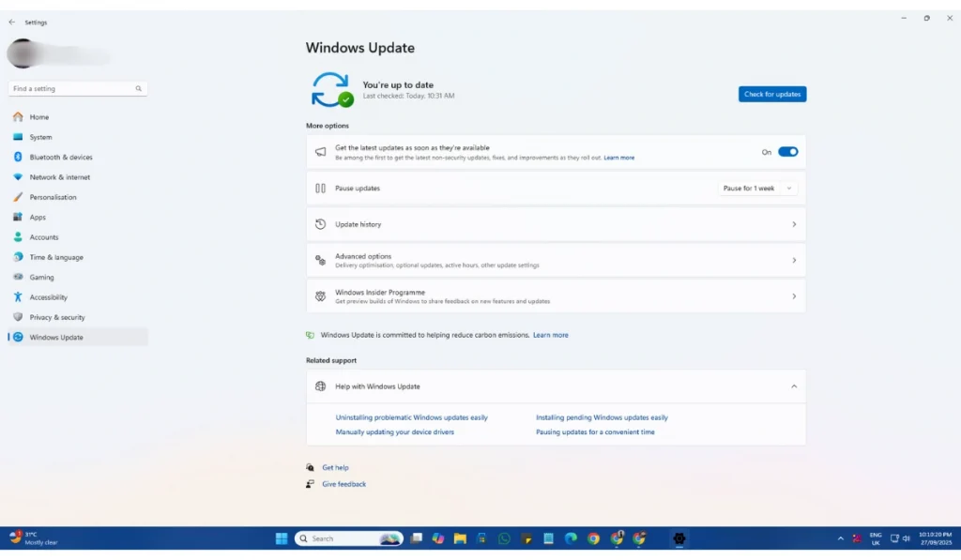
Task: Go to Accounts in the sidebar
Action: pos(20,236)
